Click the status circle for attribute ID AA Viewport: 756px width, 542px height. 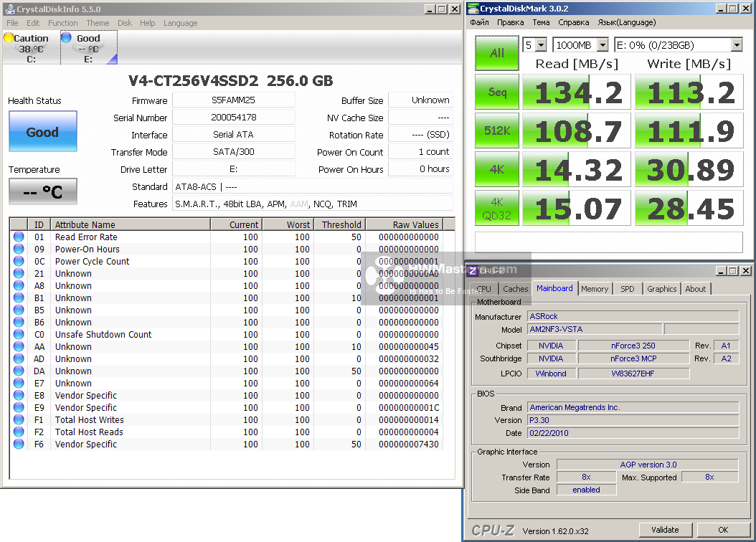[x=19, y=346]
